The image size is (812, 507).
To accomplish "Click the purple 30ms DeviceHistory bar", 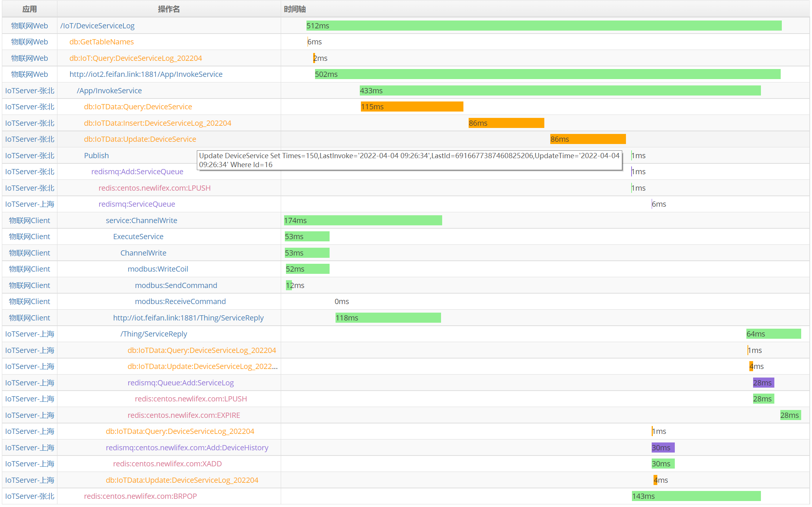I will (662, 448).
